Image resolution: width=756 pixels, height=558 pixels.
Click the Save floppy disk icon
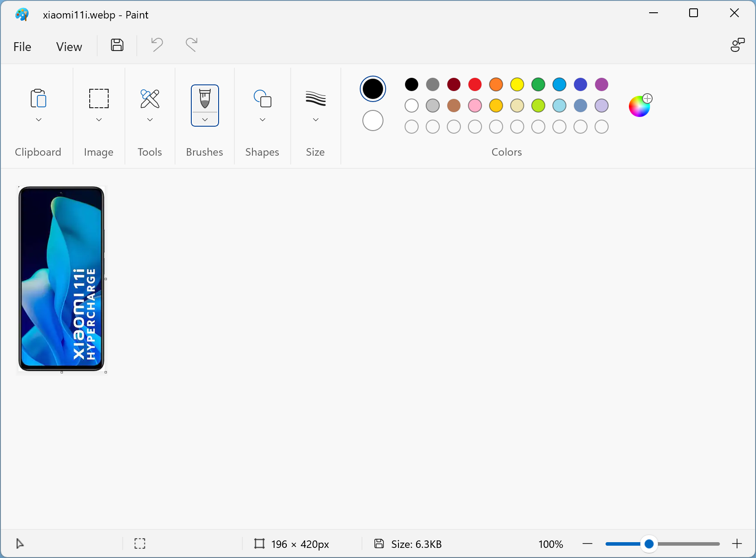pos(117,45)
